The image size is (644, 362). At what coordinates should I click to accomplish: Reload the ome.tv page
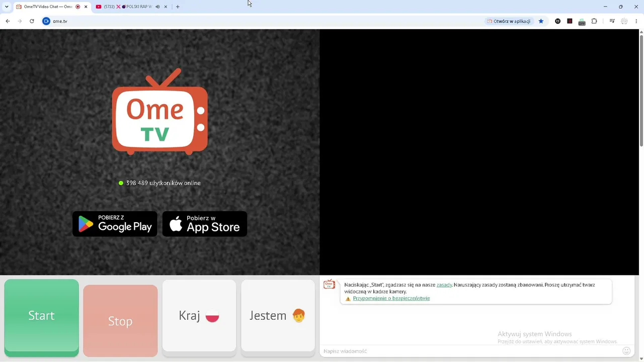pos(32,21)
